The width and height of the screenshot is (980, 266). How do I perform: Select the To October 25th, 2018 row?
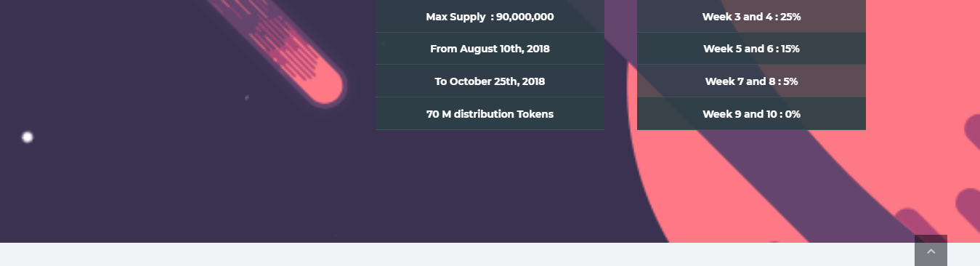tap(490, 81)
